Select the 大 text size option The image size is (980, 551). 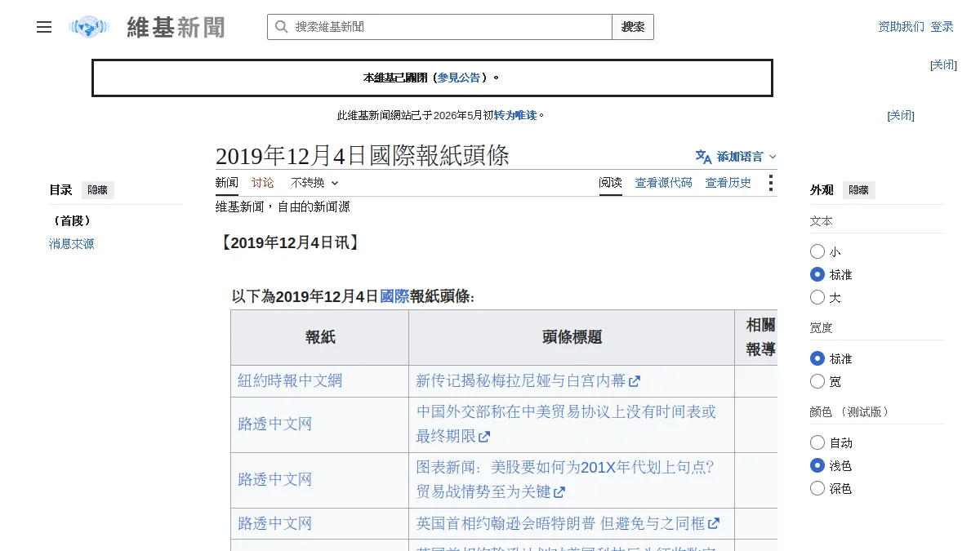pyautogui.click(x=817, y=297)
